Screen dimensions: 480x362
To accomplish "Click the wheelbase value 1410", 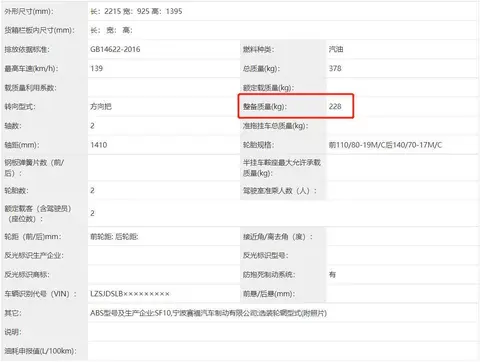I will (x=99, y=145).
